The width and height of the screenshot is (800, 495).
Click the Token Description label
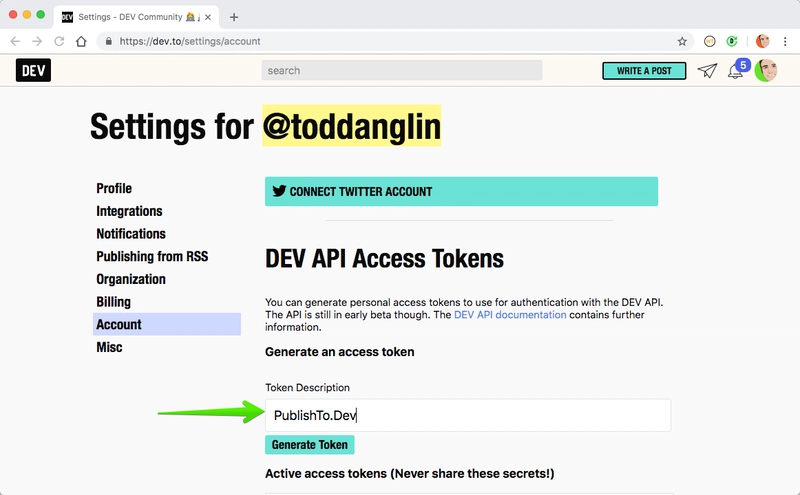(x=307, y=387)
